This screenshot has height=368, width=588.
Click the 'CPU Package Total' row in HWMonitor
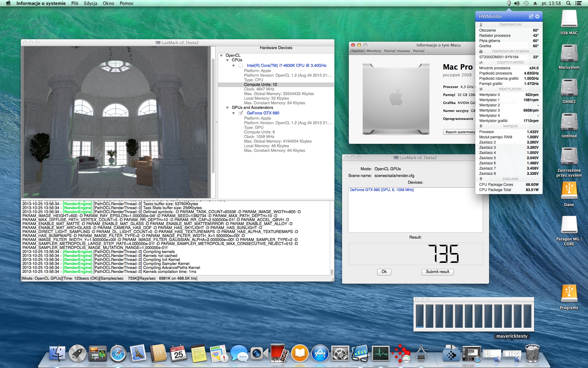point(509,190)
